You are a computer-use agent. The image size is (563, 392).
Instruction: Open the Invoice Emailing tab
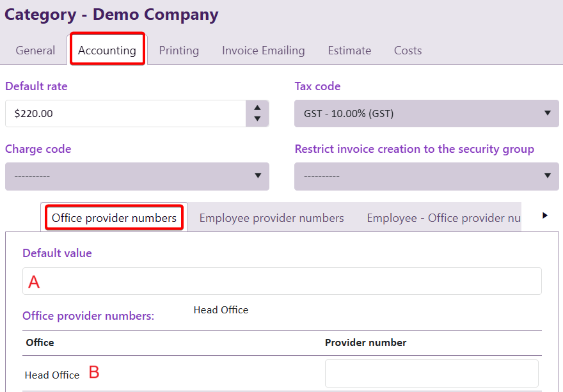pyautogui.click(x=263, y=51)
